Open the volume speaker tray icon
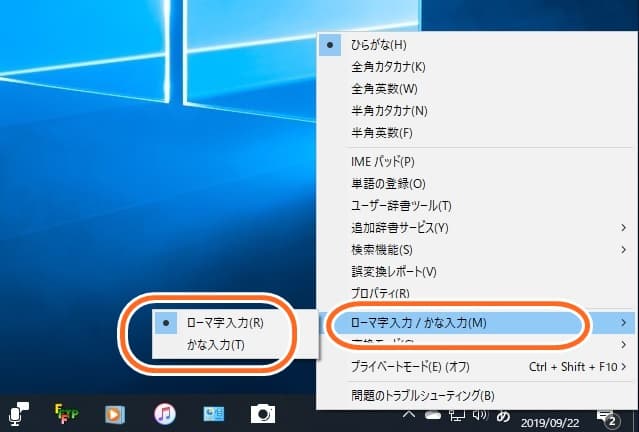 [x=480, y=415]
